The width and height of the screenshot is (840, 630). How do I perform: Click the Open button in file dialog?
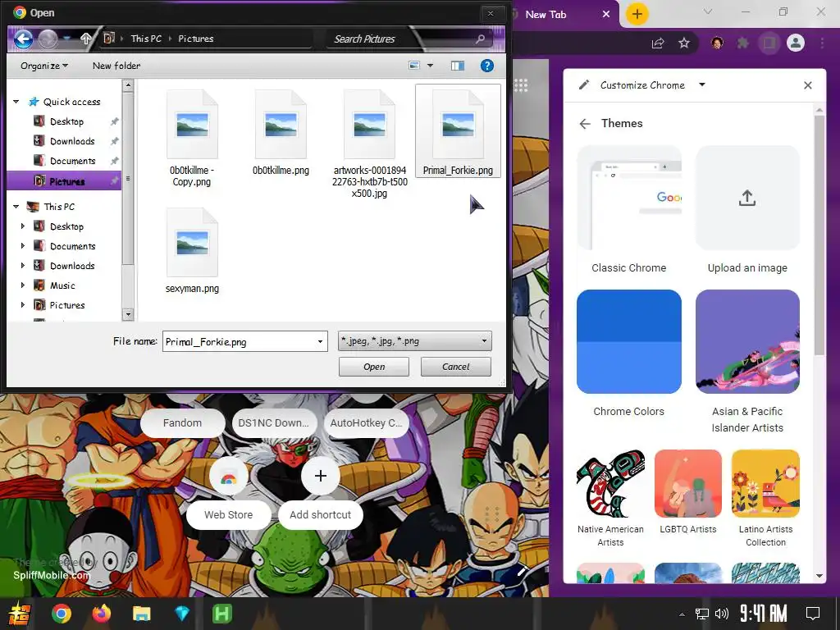pyautogui.click(x=374, y=367)
